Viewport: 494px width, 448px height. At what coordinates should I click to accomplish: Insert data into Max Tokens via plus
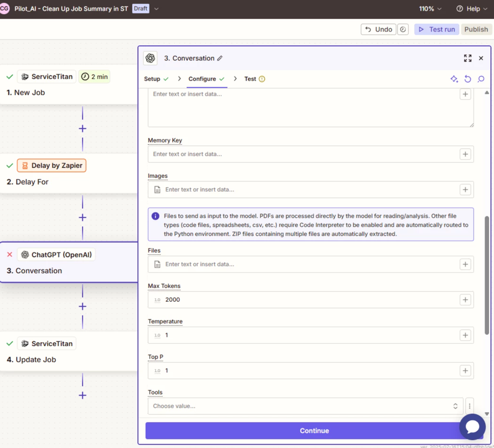click(x=465, y=300)
